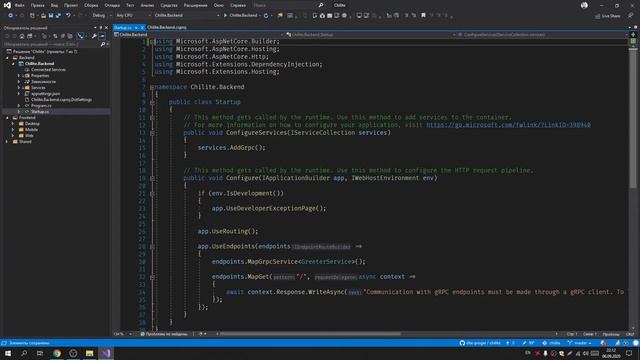The width and height of the screenshot is (640, 360).
Task: Click the GitHub repository indicator in status bar
Action: click(480, 343)
